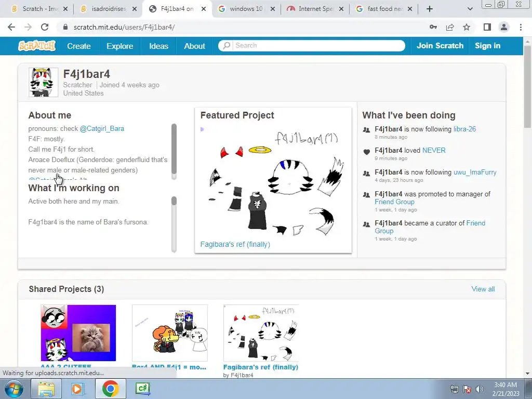Image resolution: width=532 pixels, height=399 pixels.
Task: Click the browser forward arrow
Action: tap(28, 27)
